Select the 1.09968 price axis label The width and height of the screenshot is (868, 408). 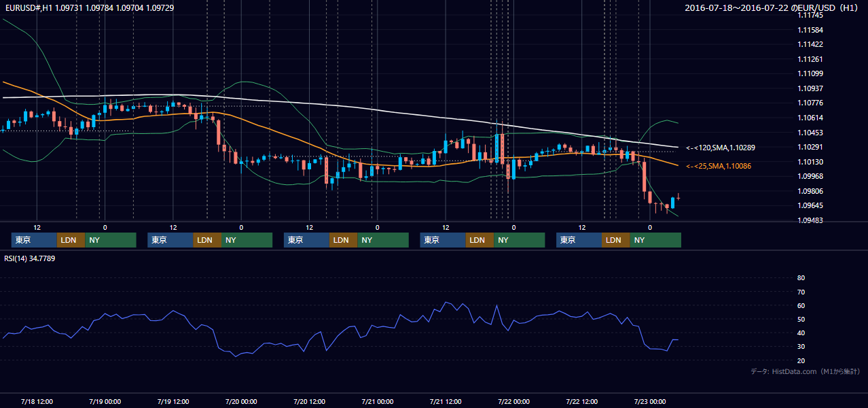(x=810, y=176)
